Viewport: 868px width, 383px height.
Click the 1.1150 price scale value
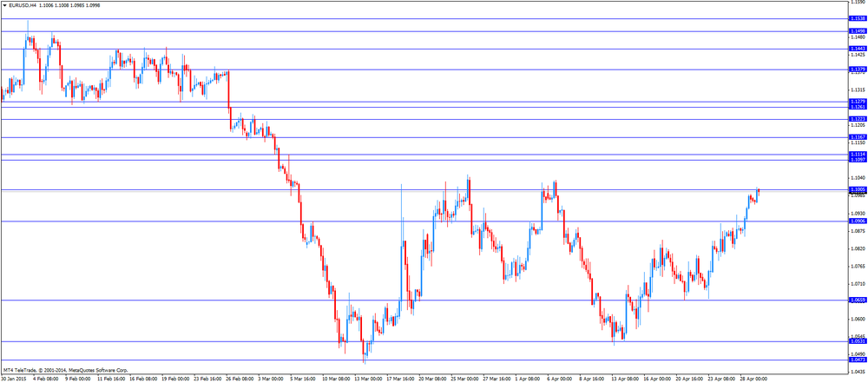tap(858, 143)
